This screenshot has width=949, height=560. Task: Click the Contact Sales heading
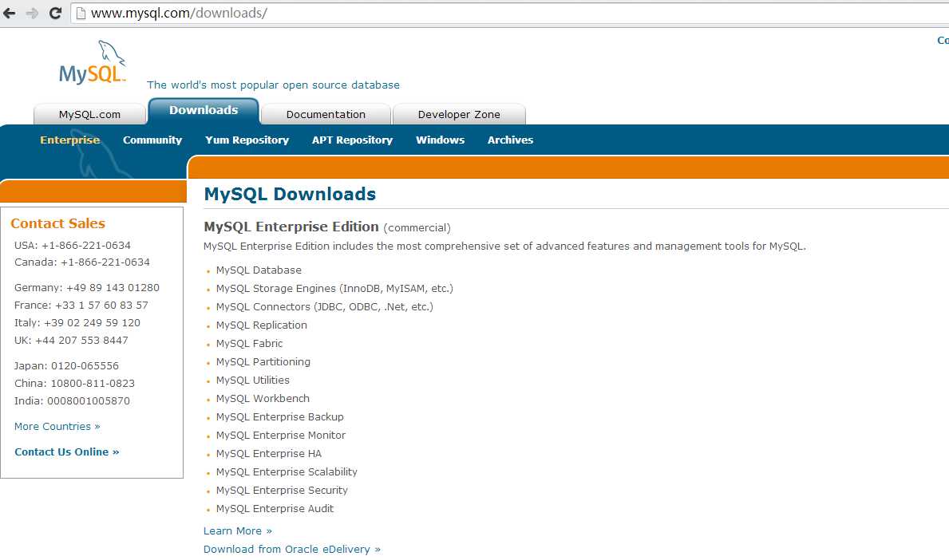(57, 223)
